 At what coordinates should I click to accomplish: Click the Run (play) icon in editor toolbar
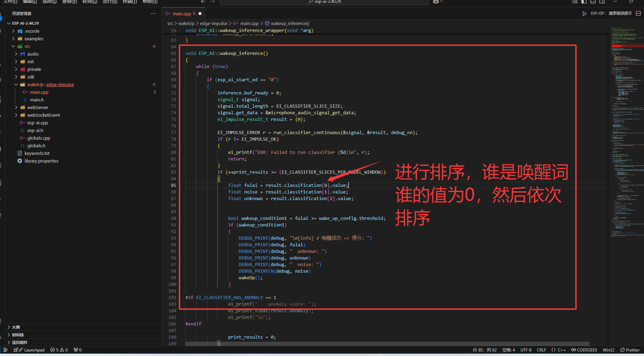584,14
